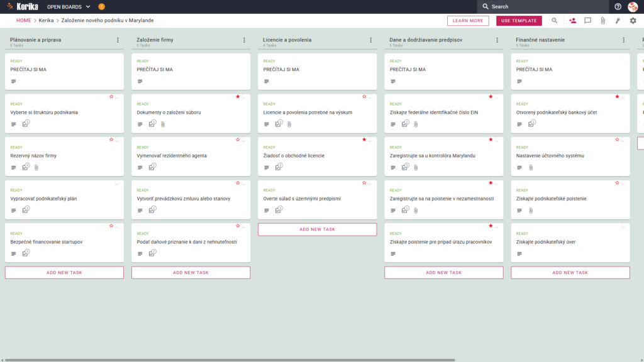Select the Licencie a povolenia column title

(287, 40)
